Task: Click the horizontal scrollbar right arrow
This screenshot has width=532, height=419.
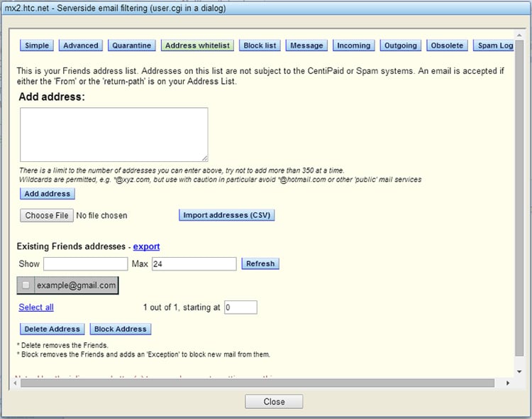Action: click(x=508, y=383)
